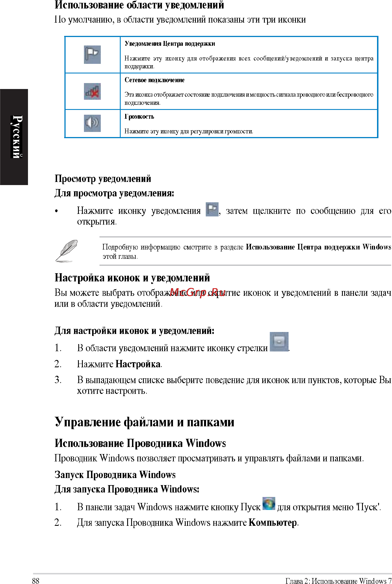Click the table title "Громкость"

139,116
